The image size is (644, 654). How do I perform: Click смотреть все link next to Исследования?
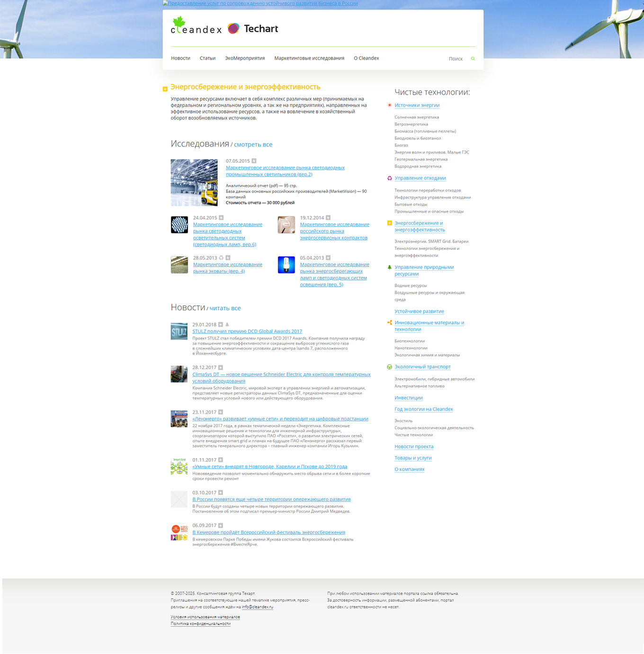253,145
